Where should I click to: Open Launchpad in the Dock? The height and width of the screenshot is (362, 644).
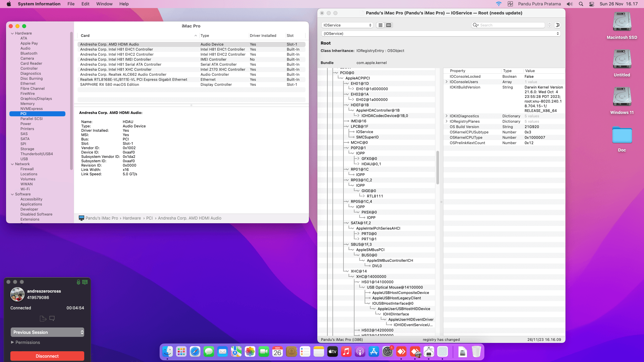(181, 352)
